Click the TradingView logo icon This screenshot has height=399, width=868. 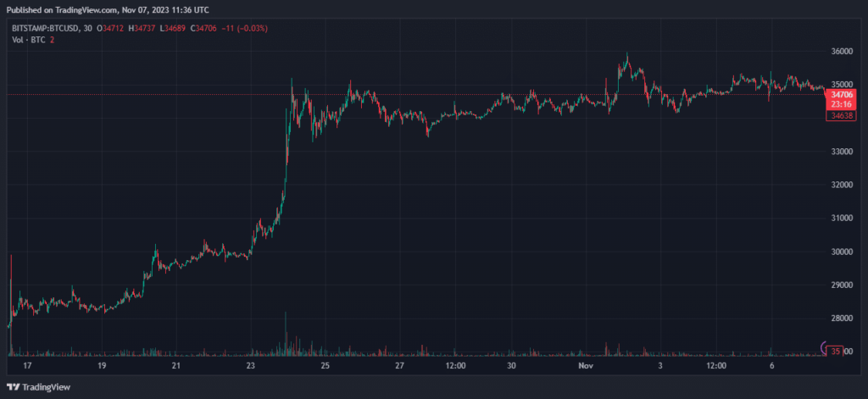12,387
